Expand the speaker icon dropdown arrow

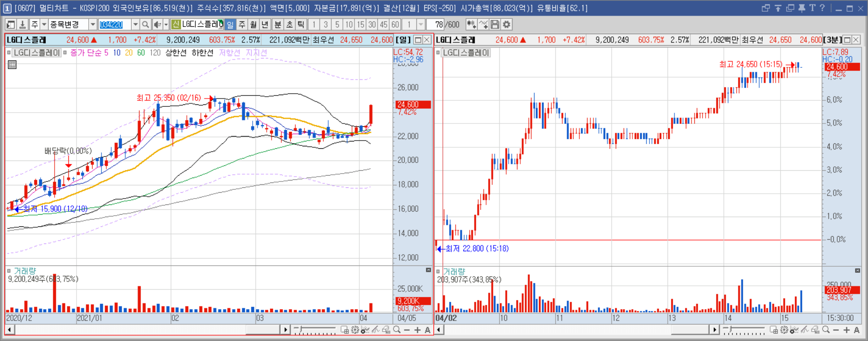pyautogui.click(x=166, y=24)
